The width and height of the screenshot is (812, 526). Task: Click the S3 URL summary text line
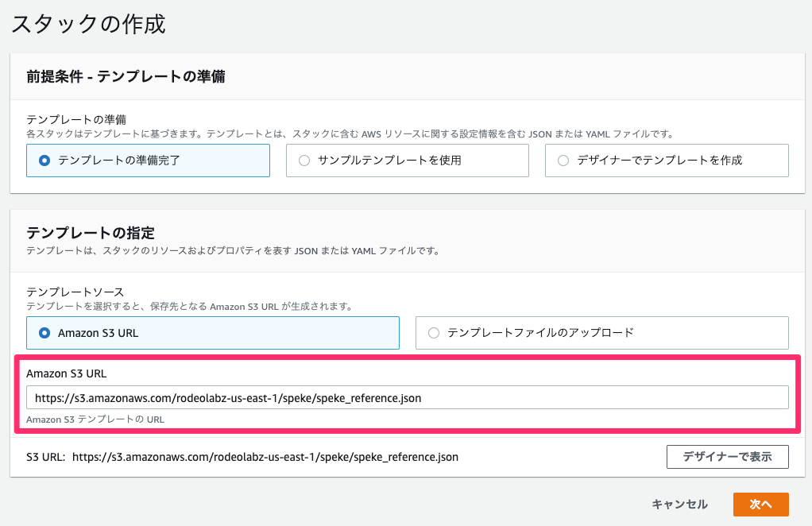coord(242,457)
